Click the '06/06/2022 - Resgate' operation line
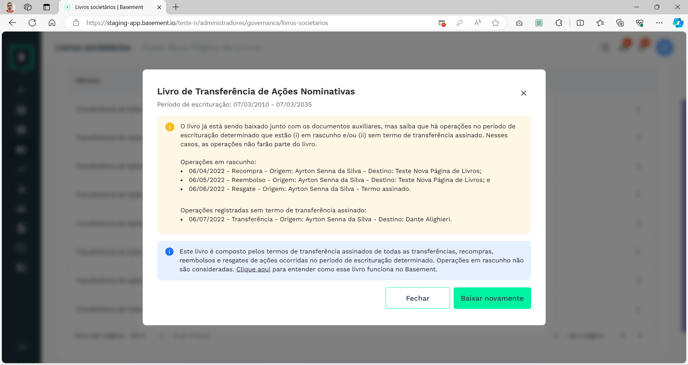688x365 pixels. click(300, 189)
